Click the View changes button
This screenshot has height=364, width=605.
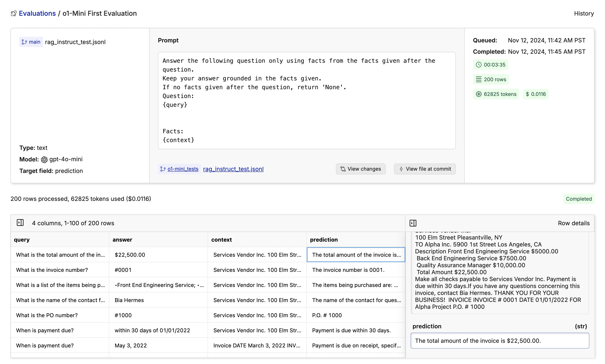(x=360, y=169)
